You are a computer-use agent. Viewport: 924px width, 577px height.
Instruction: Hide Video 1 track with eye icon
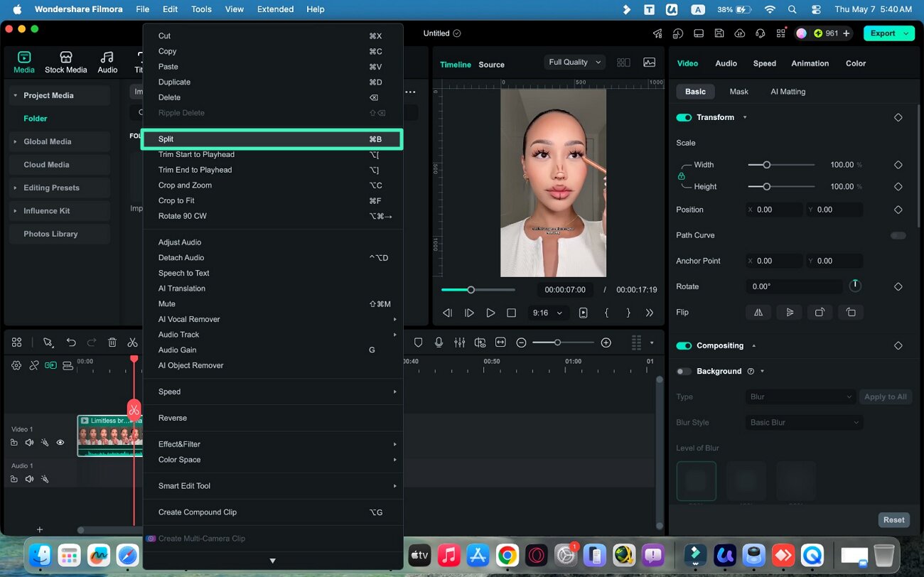60,442
